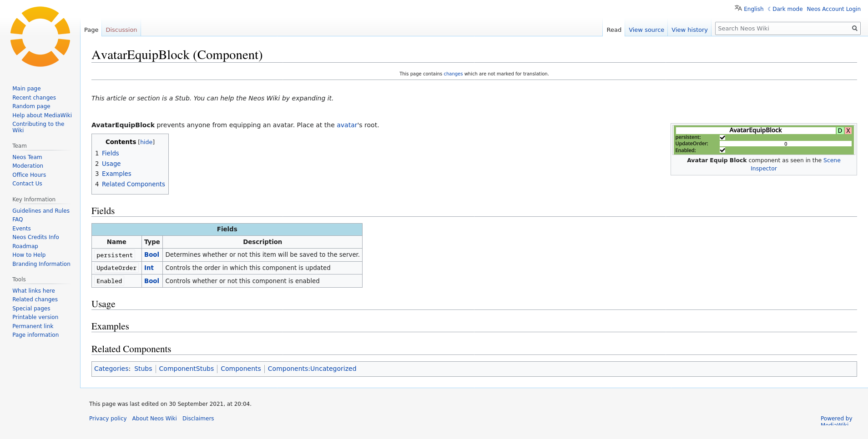Open the Int type link
The image size is (868, 439).
tap(149, 268)
